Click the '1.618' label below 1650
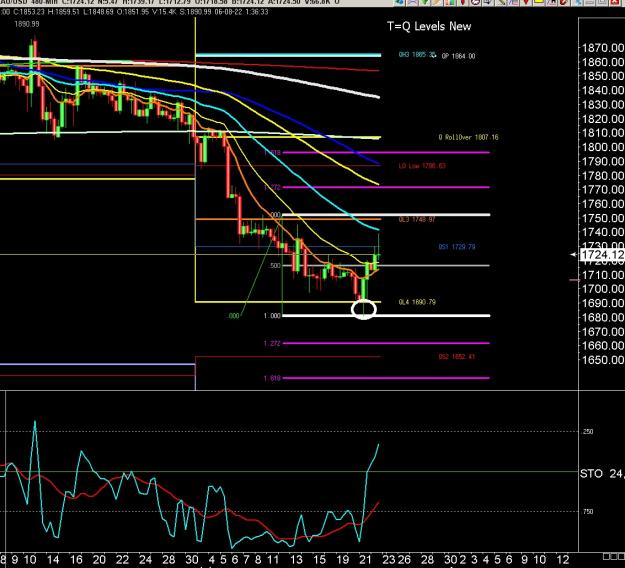Screen dimensions: 625x568 pyautogui.click(x=272, y=378)
